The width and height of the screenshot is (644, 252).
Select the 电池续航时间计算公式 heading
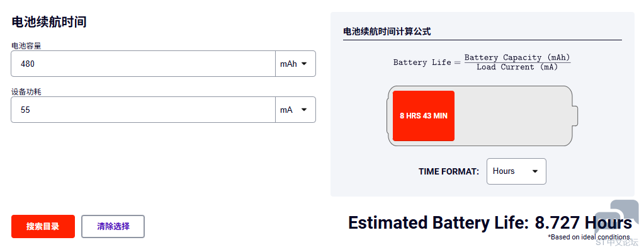[387, 31]
